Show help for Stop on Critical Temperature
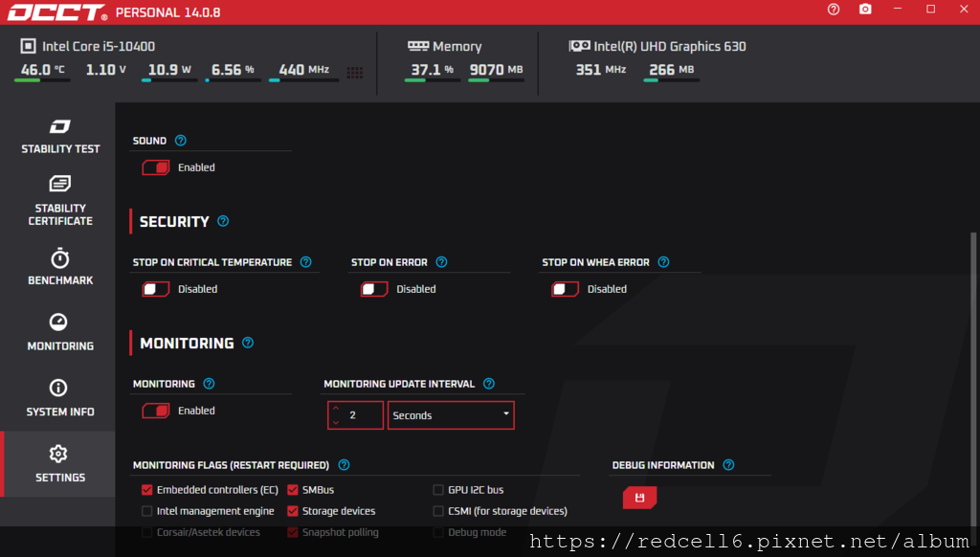This screenshot has width=980, height=557. (x=305, y=262)
